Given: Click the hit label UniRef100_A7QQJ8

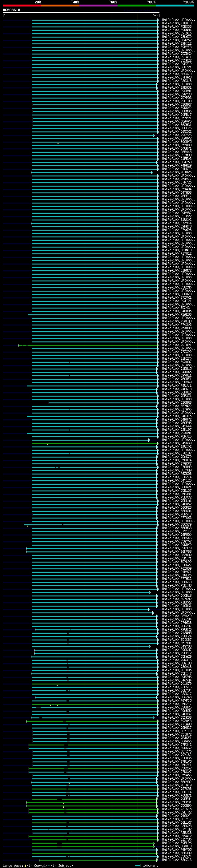Looking at the screenshot, I should pyautogui.click(x=177, y=23).
